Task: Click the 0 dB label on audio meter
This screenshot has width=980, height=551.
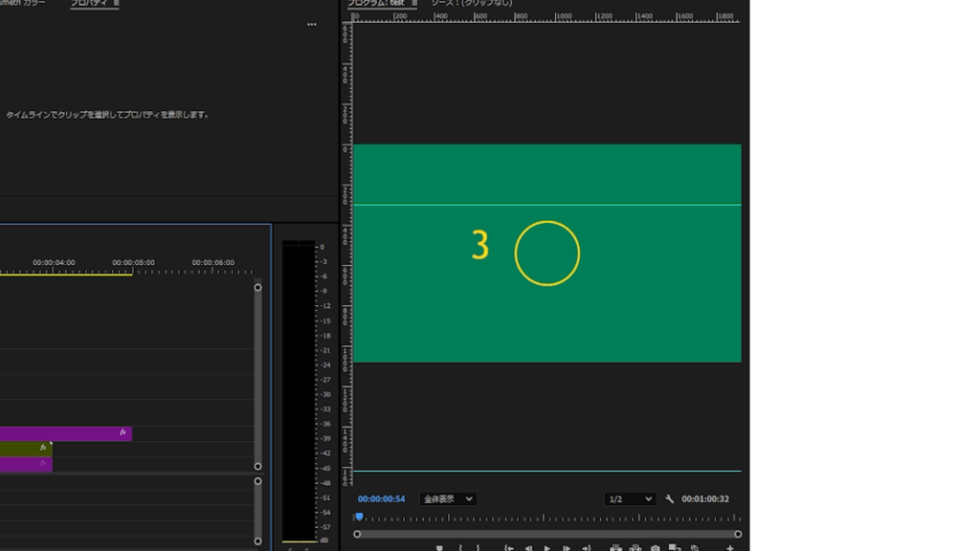Action: pos(323,247)
